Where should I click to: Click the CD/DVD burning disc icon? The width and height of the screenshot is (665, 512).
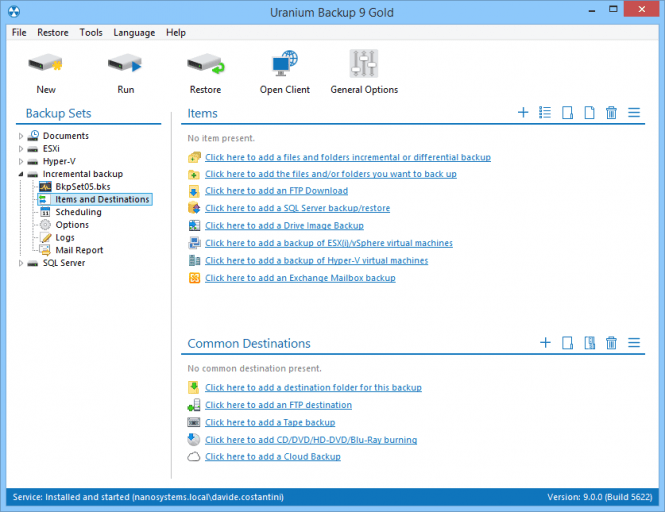tap(193, 439)
